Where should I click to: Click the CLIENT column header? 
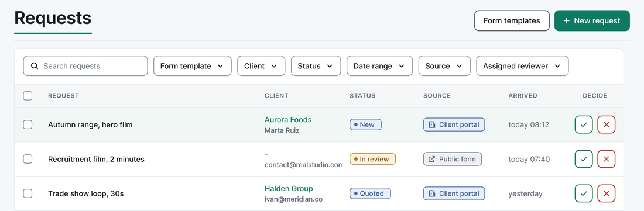[x=276, y=95]
